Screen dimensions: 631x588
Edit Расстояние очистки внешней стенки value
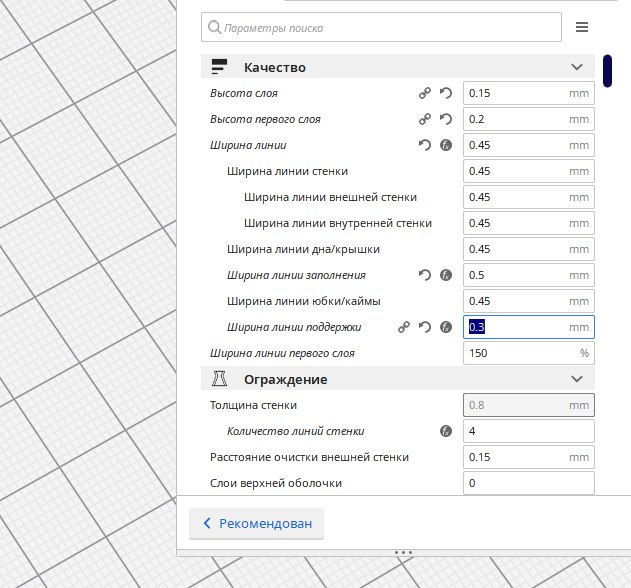529,457
